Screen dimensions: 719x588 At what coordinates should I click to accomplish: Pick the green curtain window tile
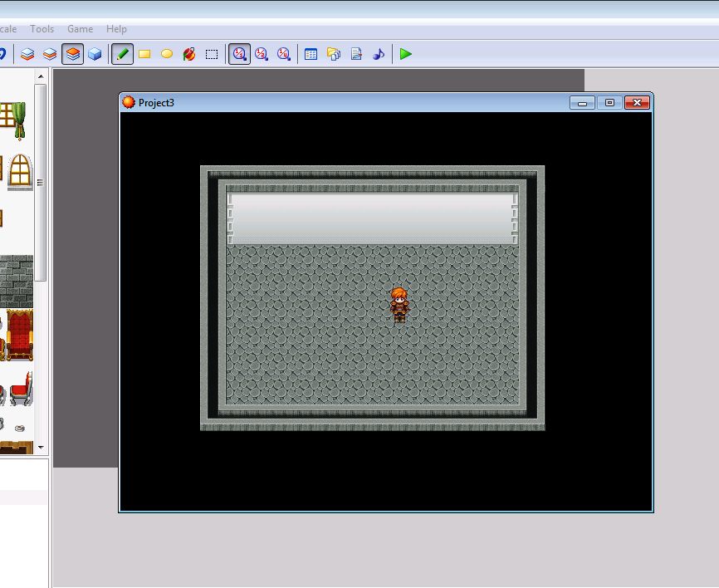[x=12, y=120]
